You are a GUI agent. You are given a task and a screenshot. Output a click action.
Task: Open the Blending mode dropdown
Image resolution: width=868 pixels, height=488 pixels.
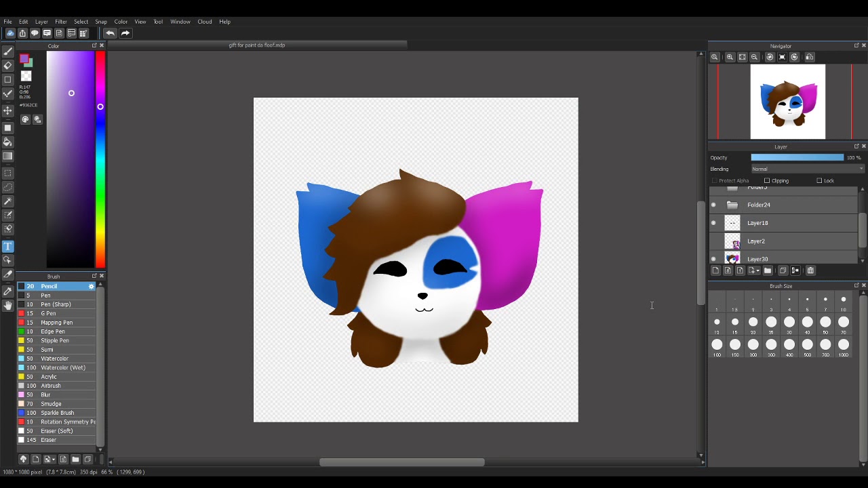click(x=808, y=169)
